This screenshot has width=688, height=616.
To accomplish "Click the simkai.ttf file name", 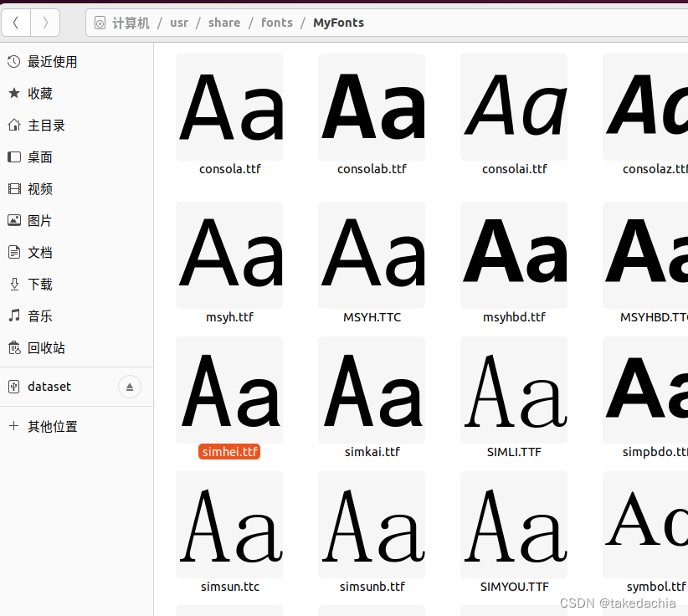I will click(x=372, y=451).
